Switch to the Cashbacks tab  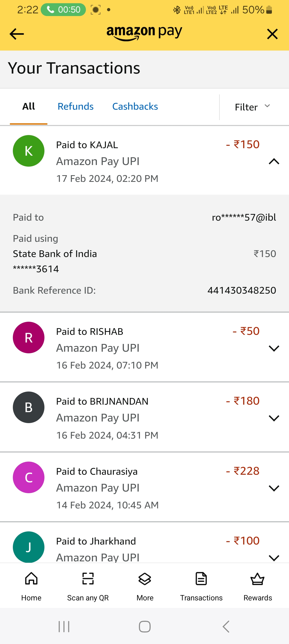click(135, 106)
